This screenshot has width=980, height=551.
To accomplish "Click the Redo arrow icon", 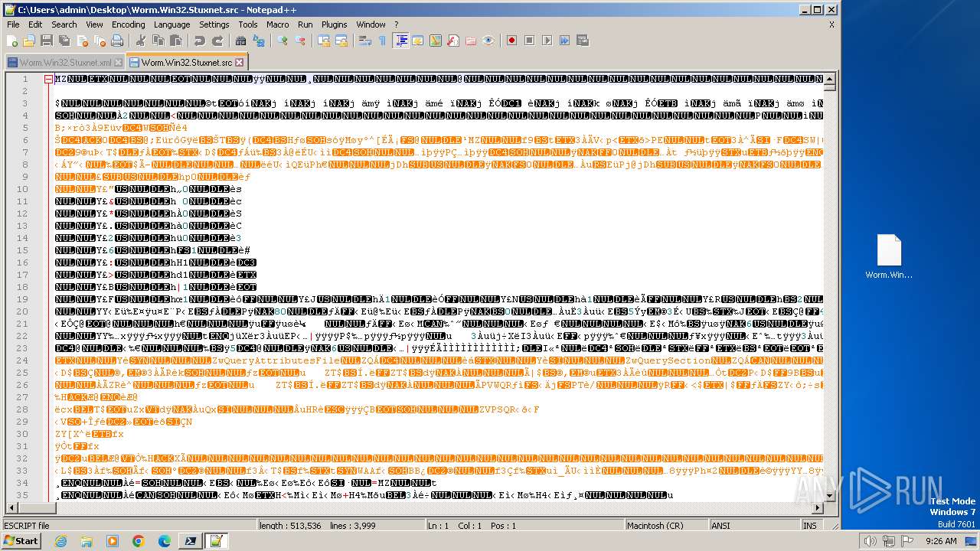I will [x=217, y=41].
